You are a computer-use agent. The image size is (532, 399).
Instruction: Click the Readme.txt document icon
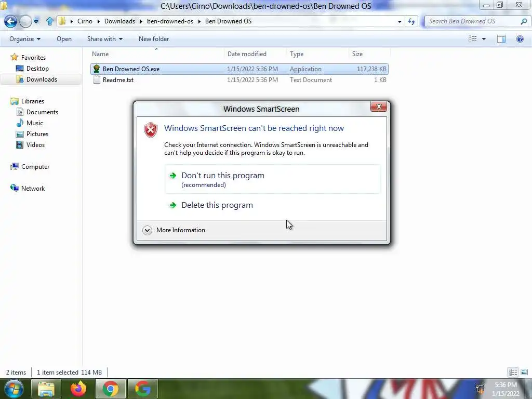tap(97, 79)
